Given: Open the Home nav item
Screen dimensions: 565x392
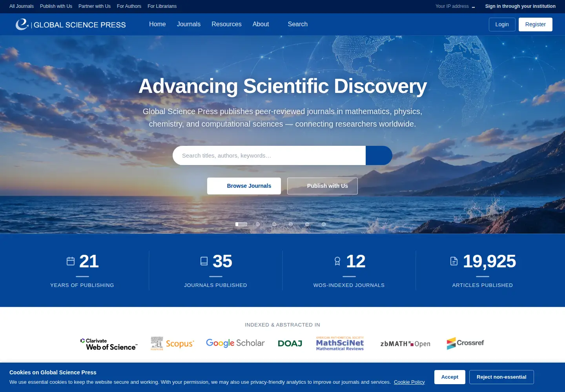Looking at the screenshot, I should (157, 24).
